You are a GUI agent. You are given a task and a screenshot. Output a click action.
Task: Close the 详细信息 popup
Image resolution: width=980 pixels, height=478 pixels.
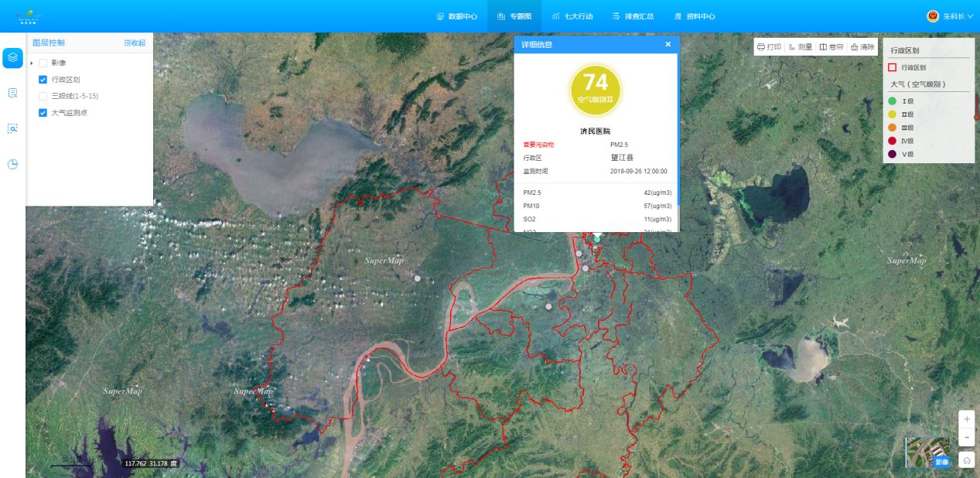tap(668, 45)
